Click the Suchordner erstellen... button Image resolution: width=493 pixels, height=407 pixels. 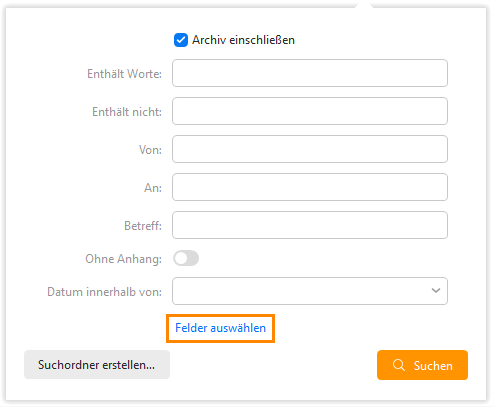(97, 365)
